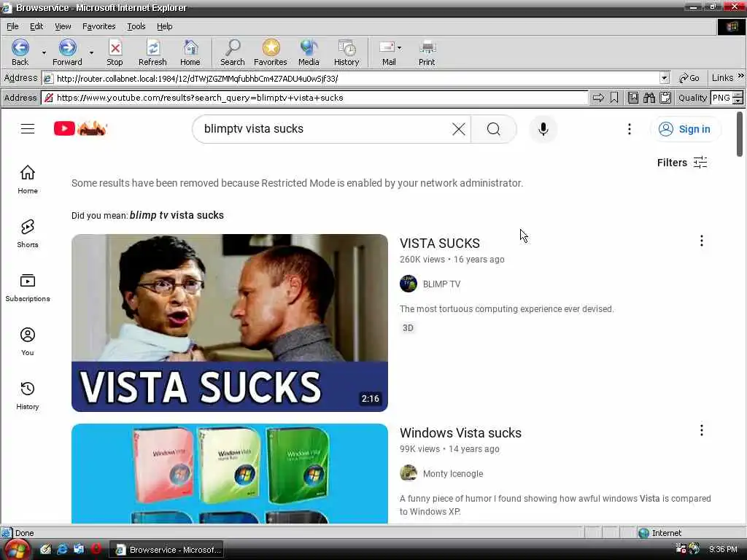Click the VISTA SUCKS video thumbnail
The image size is (747, 560).
[x=230, y=323]
